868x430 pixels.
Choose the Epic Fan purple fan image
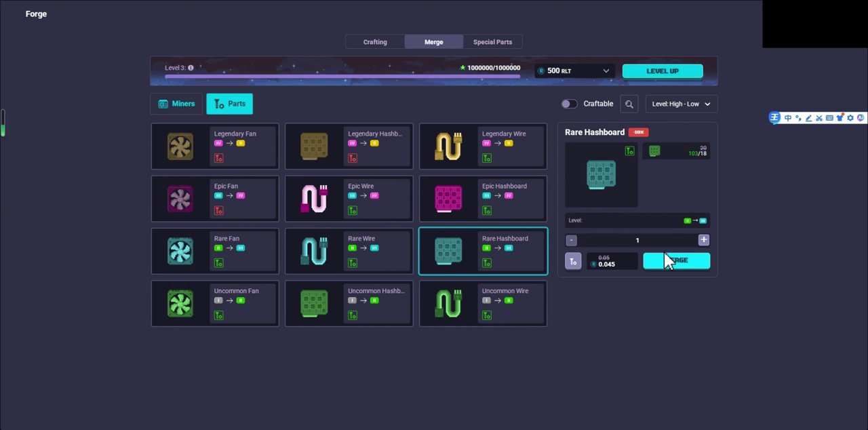tap(180, 198)
